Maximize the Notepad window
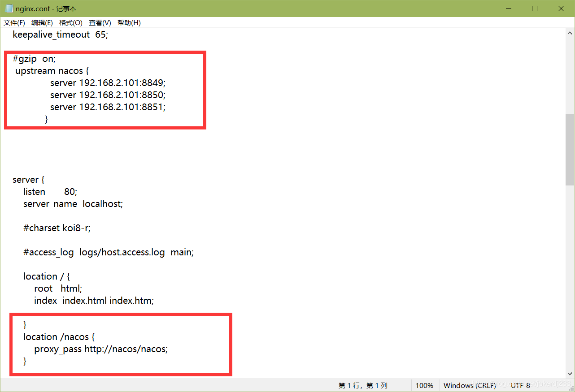The image size is (575, 392). [535, 9]
